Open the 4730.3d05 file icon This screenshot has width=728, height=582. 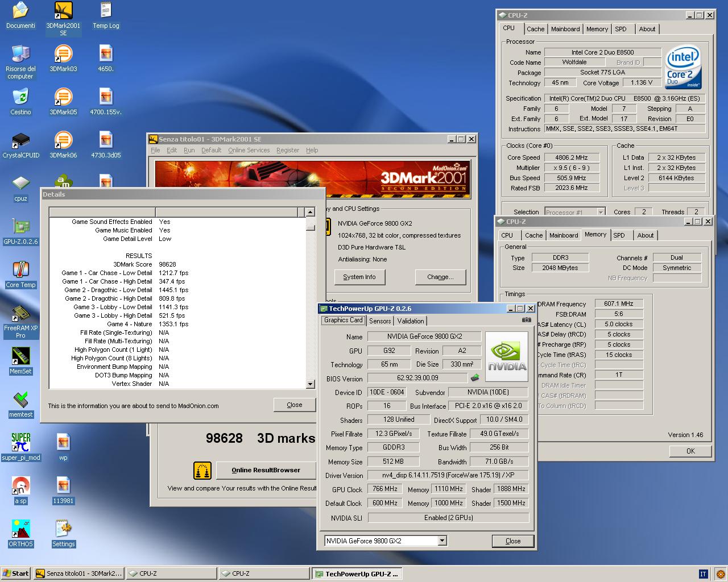[x=106, y=144]
